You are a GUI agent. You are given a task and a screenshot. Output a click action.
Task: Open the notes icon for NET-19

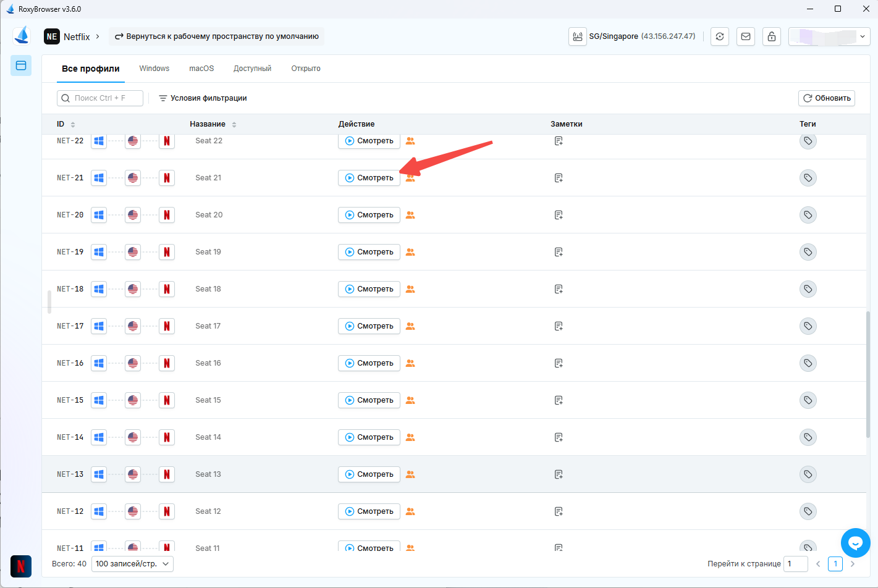point(559,252)
